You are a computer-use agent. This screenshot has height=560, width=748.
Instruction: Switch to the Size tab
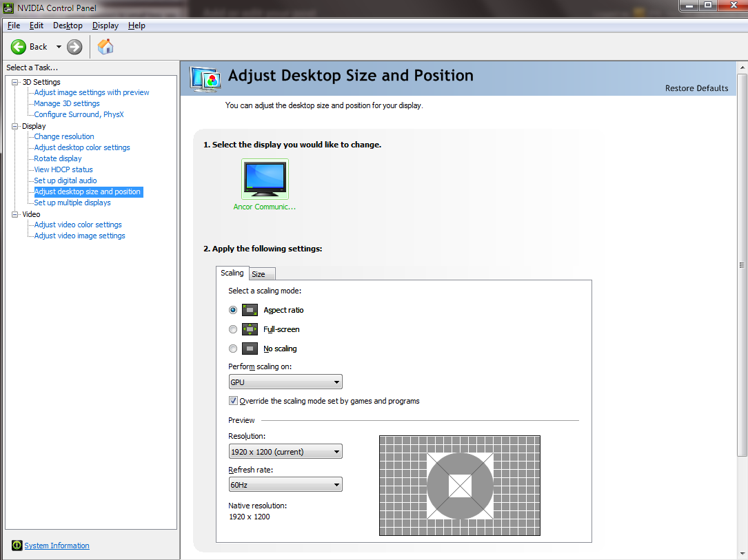[x=261, y=274]
